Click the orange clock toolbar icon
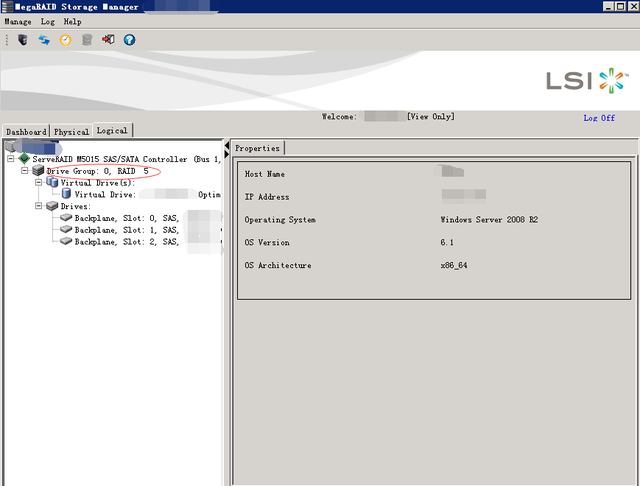The image size is (640, 486). 65,40
